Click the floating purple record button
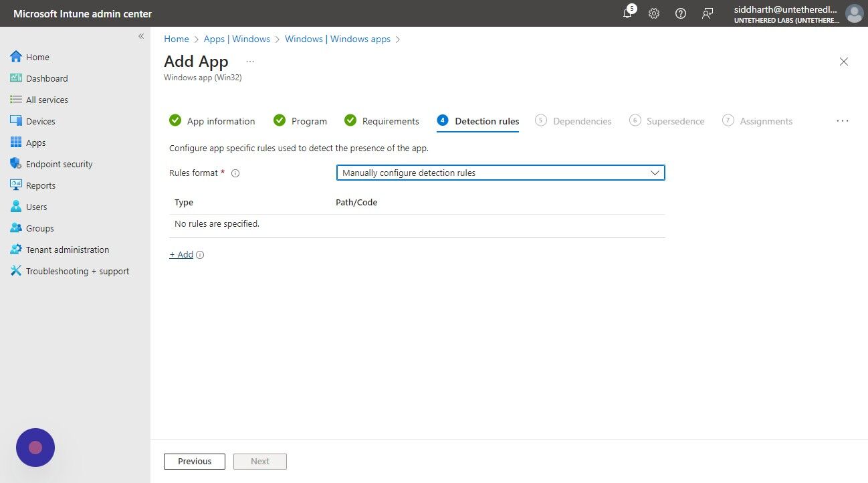This screenshot has width=868, height=483. (35, 448)
